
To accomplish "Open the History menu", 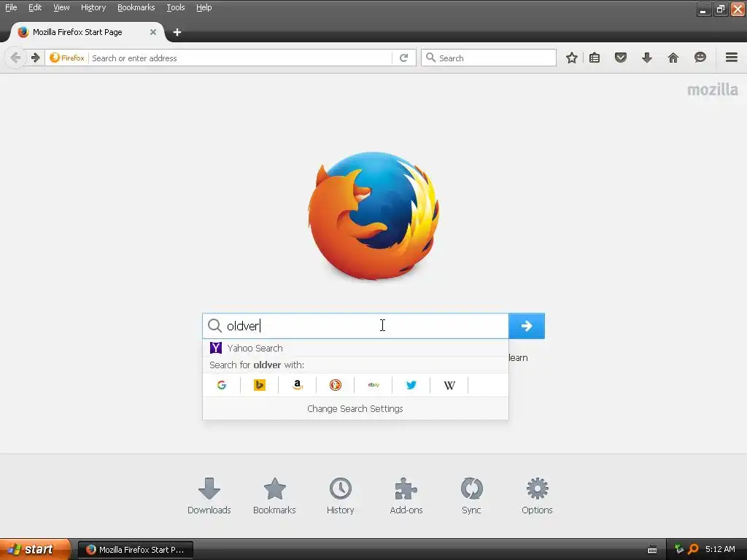I will (x=93, y=7).
